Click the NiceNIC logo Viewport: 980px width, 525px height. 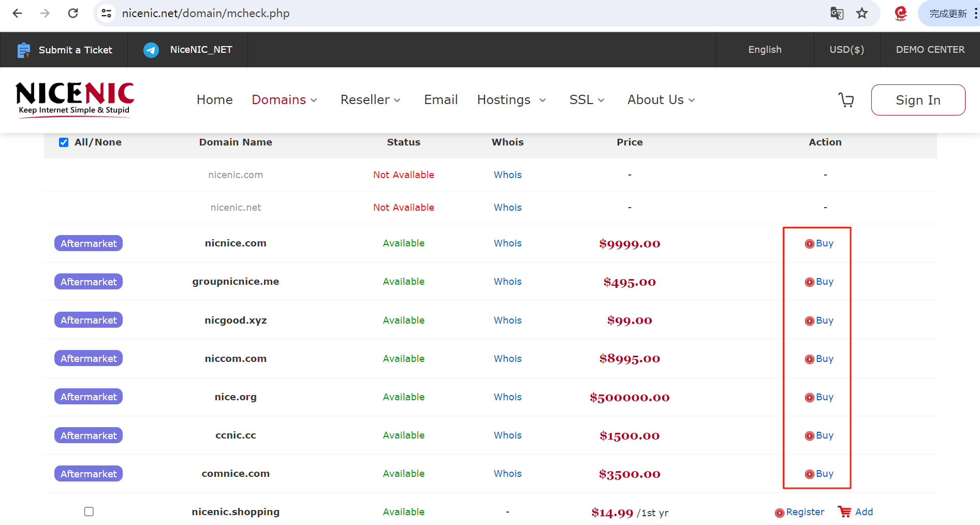tap(75, 99)
